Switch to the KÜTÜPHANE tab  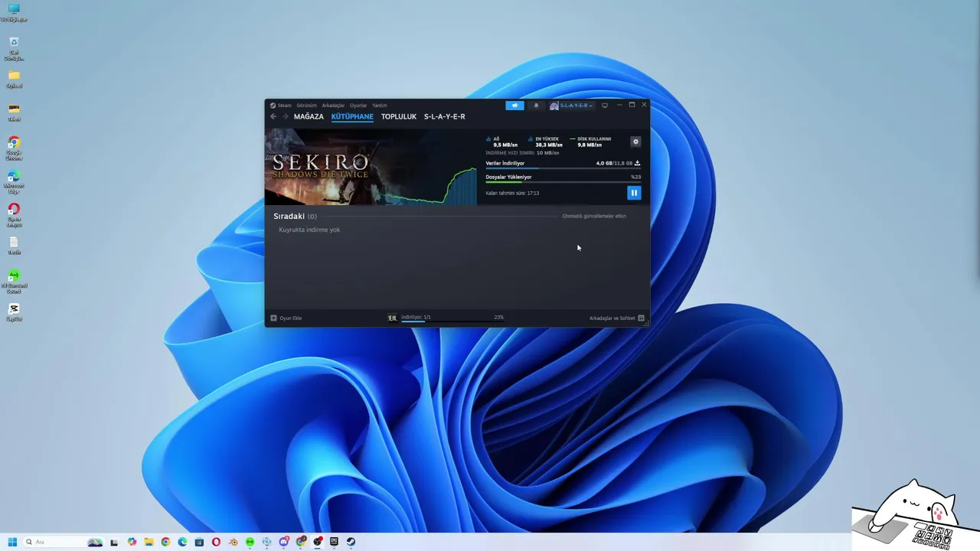[352, 116]
